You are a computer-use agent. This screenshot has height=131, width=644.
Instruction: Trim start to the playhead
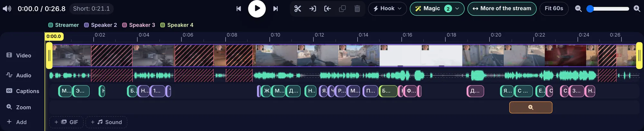point(313,9)
